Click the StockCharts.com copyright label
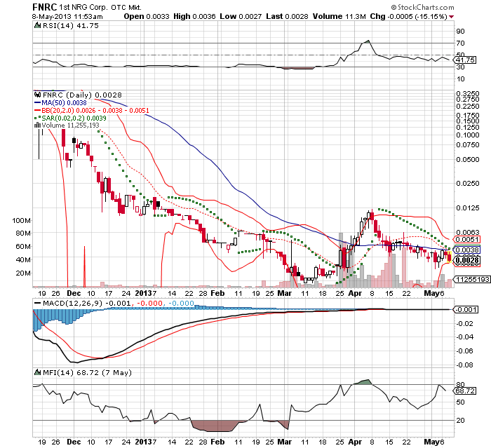 [422, 7]
